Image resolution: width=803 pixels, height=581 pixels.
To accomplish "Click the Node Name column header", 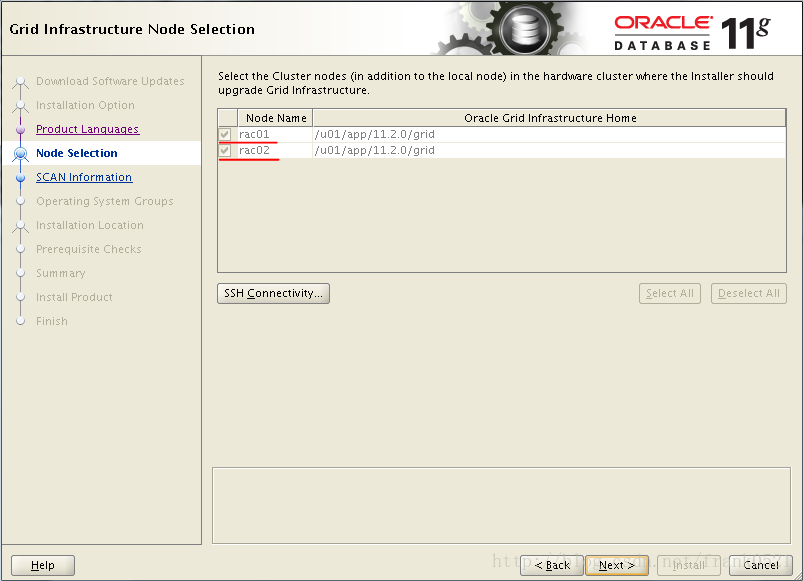I will click(276, 118).
